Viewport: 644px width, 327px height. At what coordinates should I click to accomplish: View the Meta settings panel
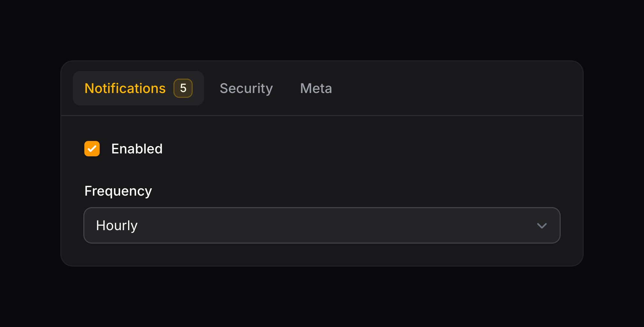(x=316, y=89)
